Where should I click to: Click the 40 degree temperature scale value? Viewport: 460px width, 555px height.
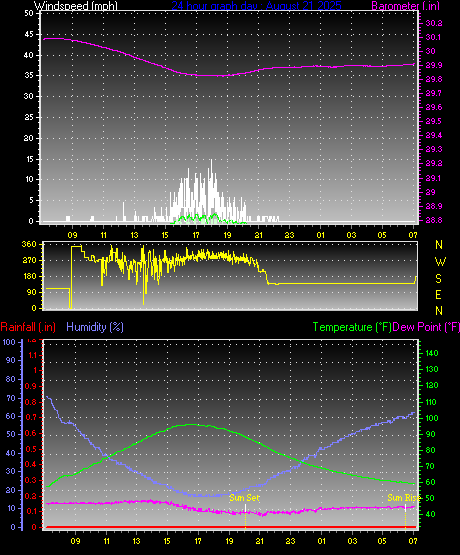pos(430,514)
